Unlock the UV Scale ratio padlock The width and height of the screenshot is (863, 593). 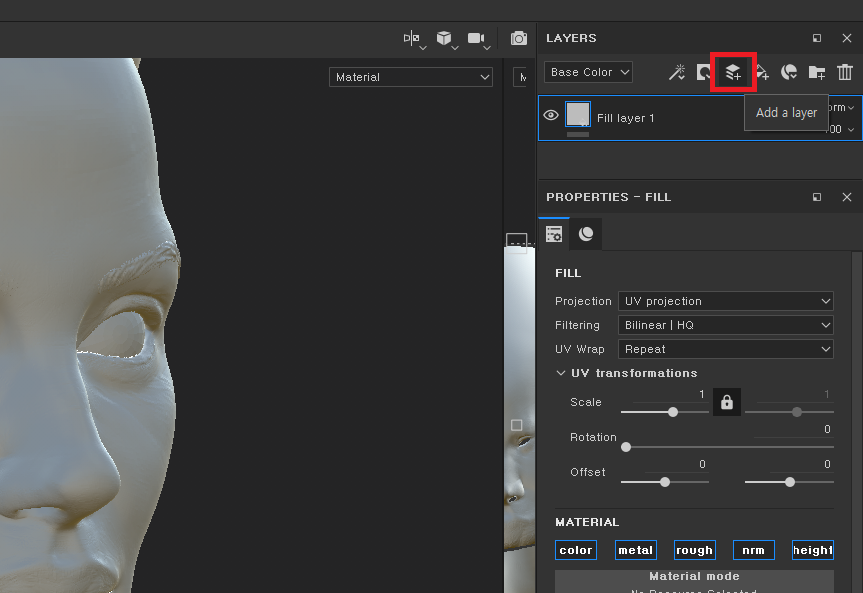pyautogui.click(x=726, y=402)
